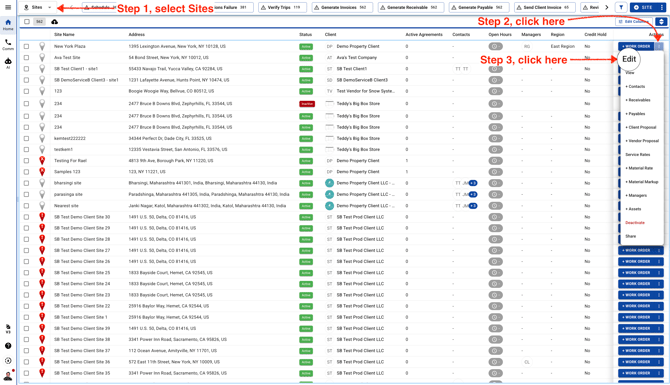Click the cloud upload icon

point(54,22)
